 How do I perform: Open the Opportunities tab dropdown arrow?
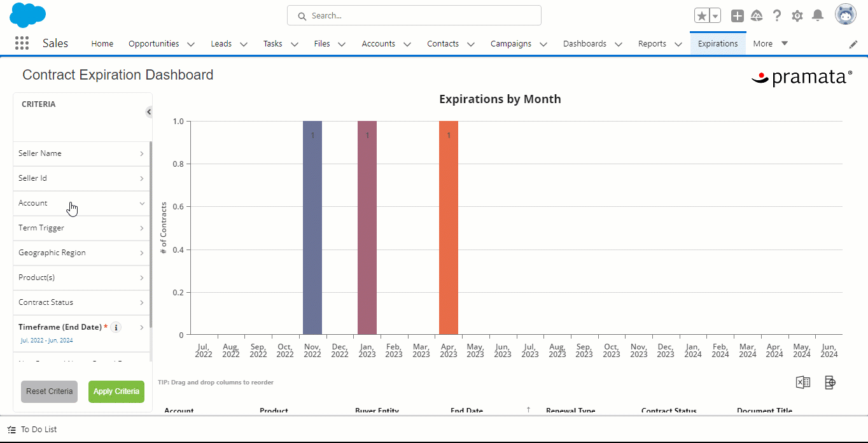[191, 44]
